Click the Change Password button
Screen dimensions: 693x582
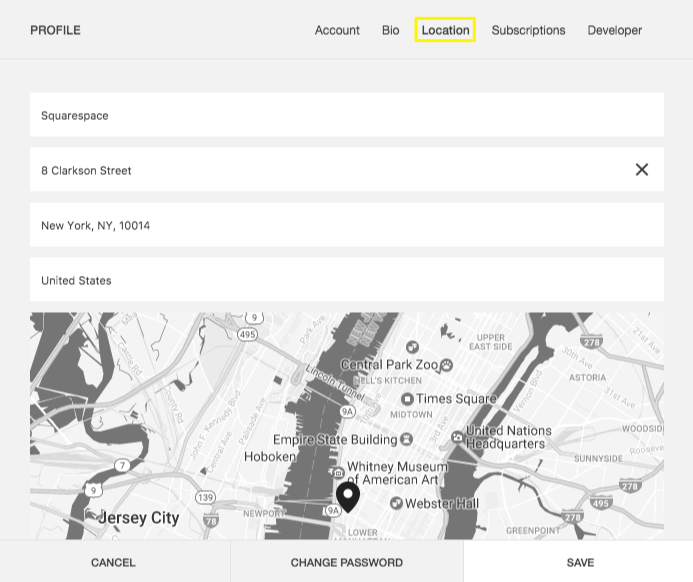pyautogui.click(x=346, y=562)
